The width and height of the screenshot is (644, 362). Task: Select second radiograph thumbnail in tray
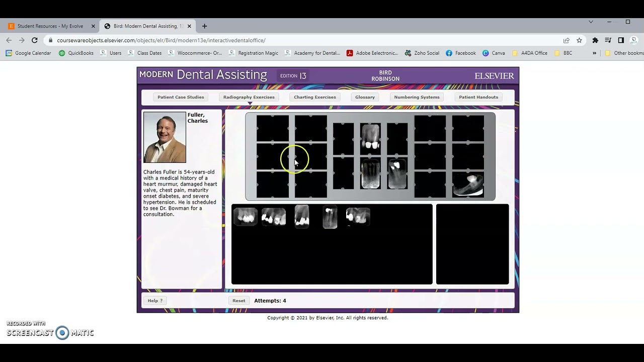274,217
